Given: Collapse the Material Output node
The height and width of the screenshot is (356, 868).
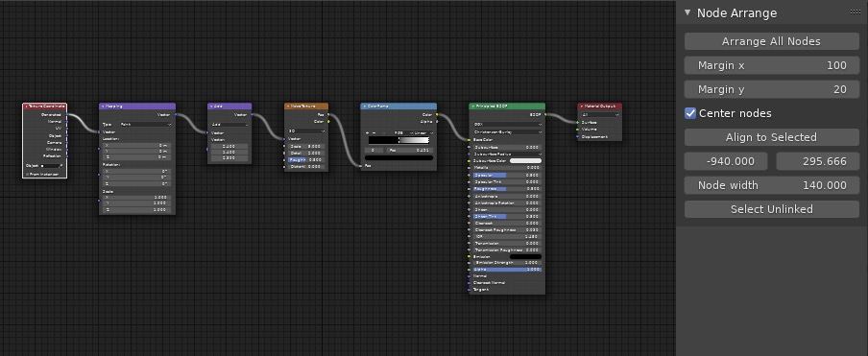Looking at the screenshot, I should (582, 107).
